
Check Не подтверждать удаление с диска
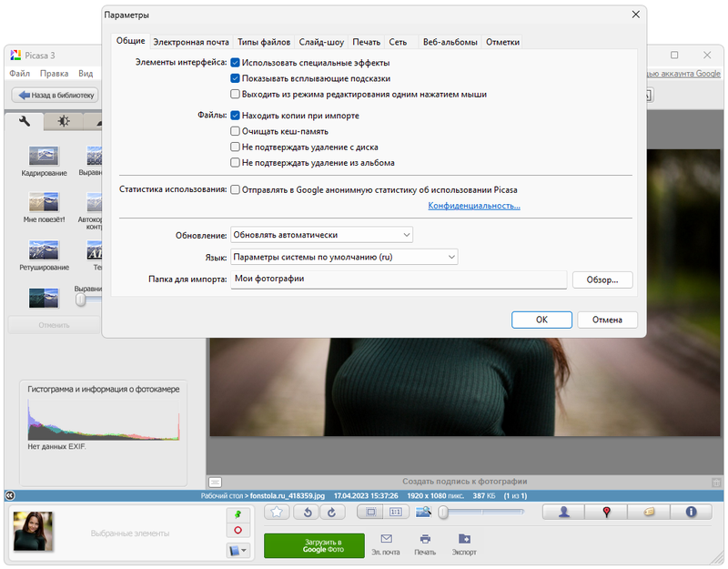click(x=236, y=147)
